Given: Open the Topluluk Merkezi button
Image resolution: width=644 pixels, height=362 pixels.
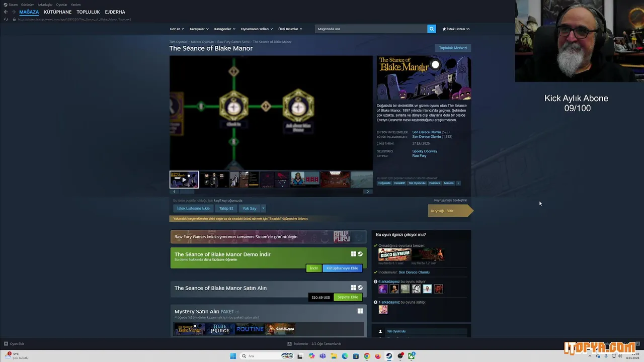Looking at the screenshot, I should [453, 48].
